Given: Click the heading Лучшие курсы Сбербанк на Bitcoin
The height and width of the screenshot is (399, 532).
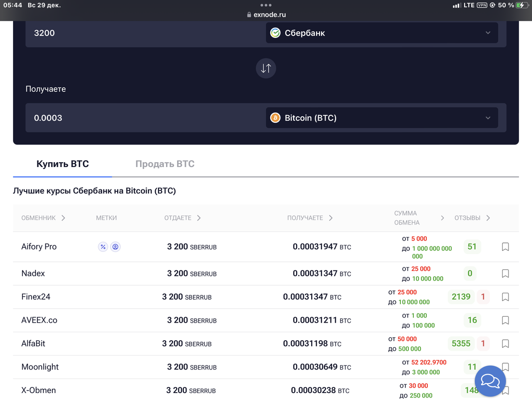Looking at the screenshot, I should (x=94, y=191).
